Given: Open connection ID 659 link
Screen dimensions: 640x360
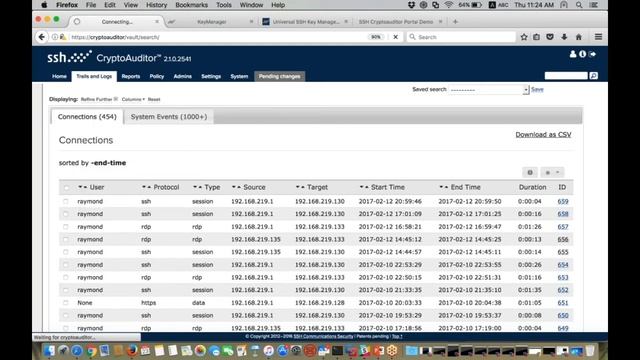Looking at the screenshot, I should coord(563,201).
